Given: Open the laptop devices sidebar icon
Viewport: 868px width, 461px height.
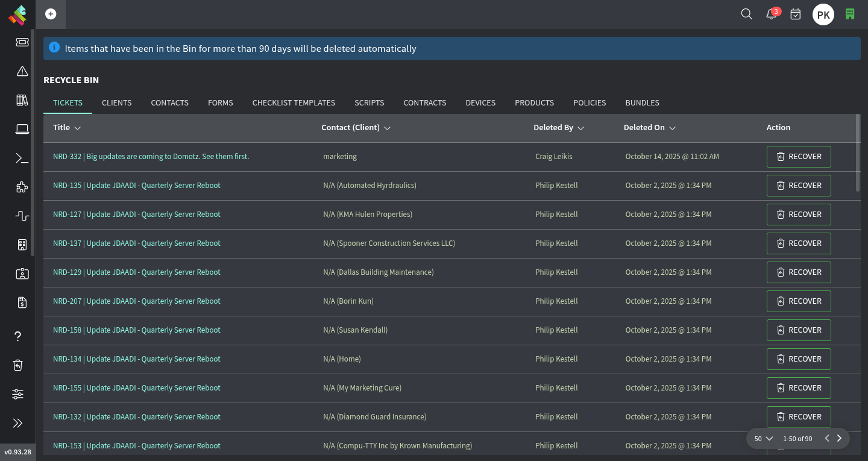Looking at the screenshot, I should click(x=22, y=129).
